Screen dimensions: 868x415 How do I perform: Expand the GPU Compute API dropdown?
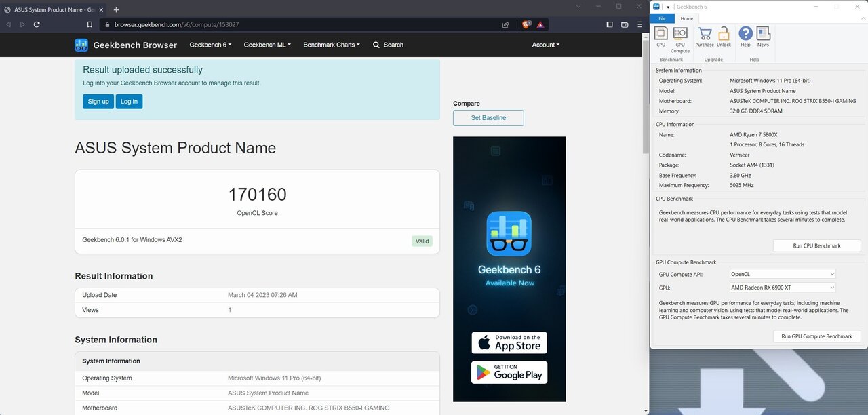point(782,274)
